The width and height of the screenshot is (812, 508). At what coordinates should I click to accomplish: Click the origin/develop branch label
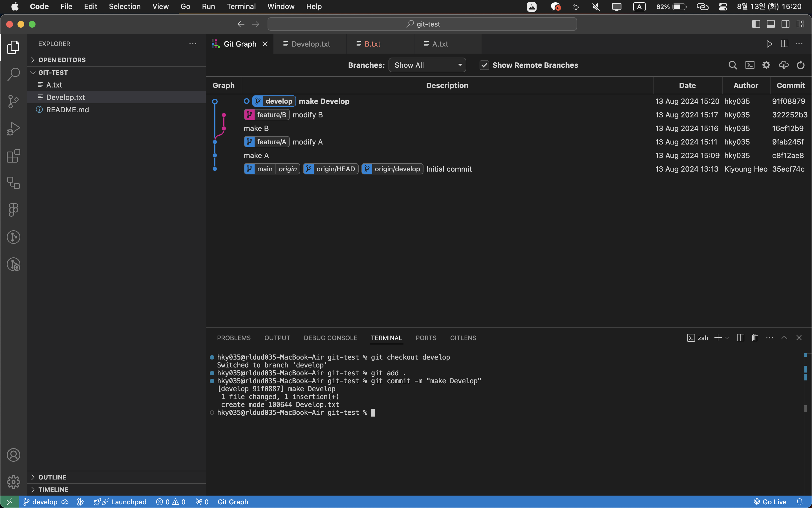pos(392,169)
